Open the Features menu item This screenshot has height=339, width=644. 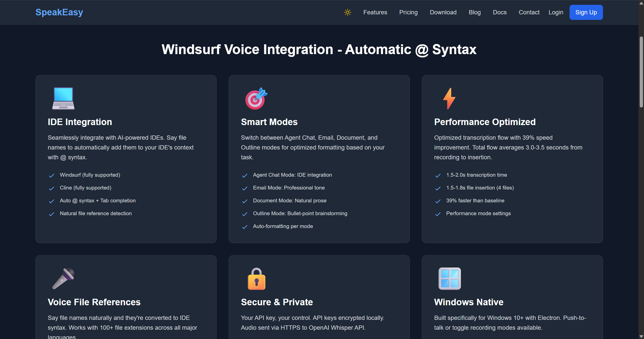click(x=375, y=12)
